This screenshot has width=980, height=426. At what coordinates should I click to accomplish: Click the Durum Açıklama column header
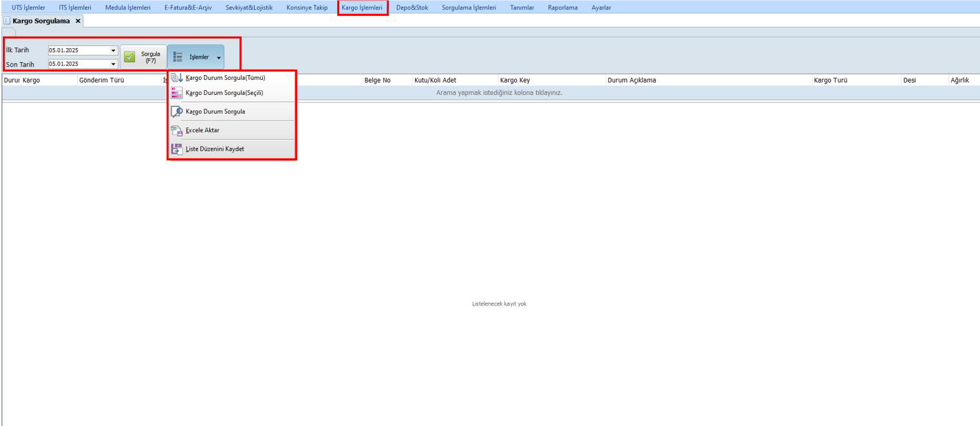(x=631, y=81)
